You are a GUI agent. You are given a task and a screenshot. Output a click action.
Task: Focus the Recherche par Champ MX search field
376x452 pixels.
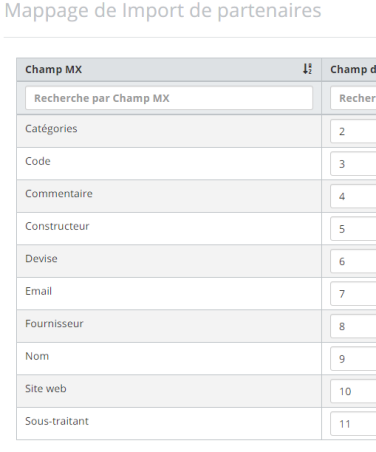click(169, 98)
